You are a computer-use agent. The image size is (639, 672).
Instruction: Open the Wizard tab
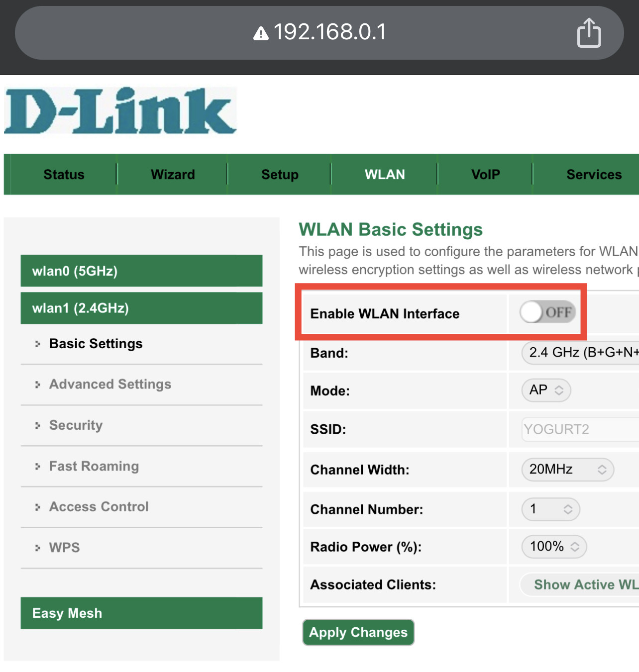(173, 175)
